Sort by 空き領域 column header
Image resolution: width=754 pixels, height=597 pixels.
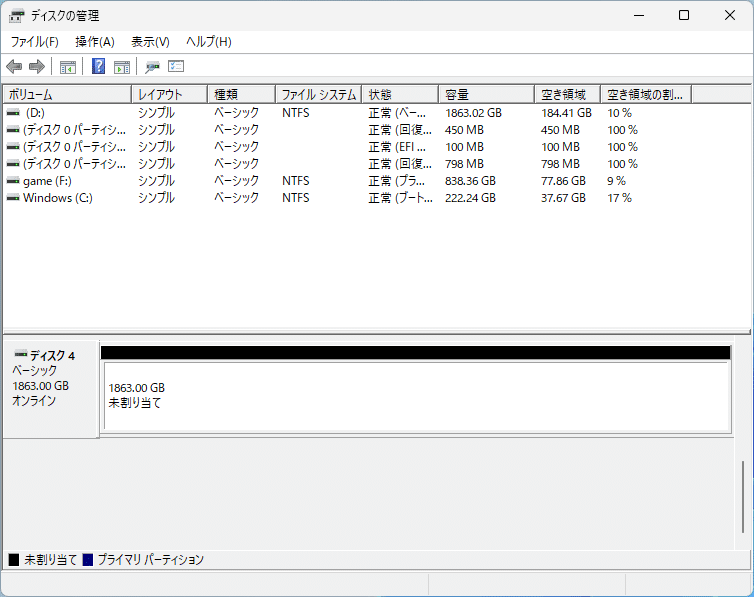[568, 95]
